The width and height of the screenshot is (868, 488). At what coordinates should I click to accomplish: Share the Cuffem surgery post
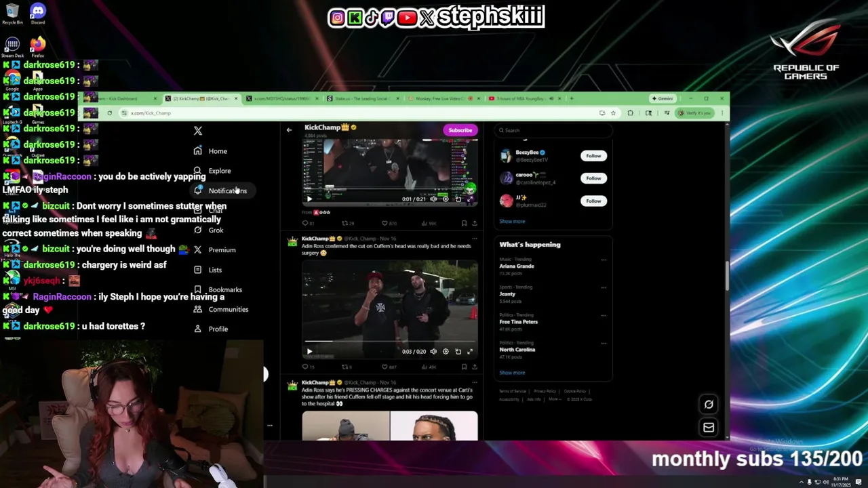(474, 367)
